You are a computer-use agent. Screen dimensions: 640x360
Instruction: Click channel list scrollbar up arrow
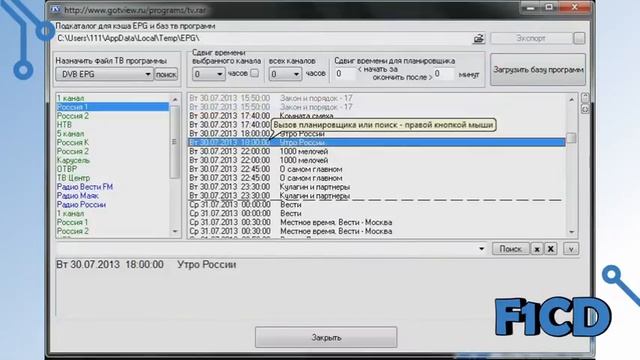coord(175,99)
